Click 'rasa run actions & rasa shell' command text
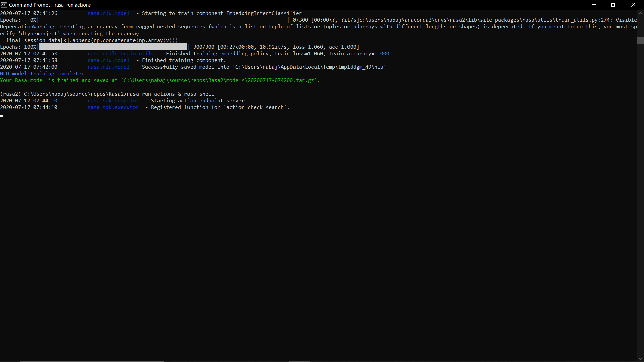The height and width of the screenshot is (362, 644). click(x=170, y=94)
